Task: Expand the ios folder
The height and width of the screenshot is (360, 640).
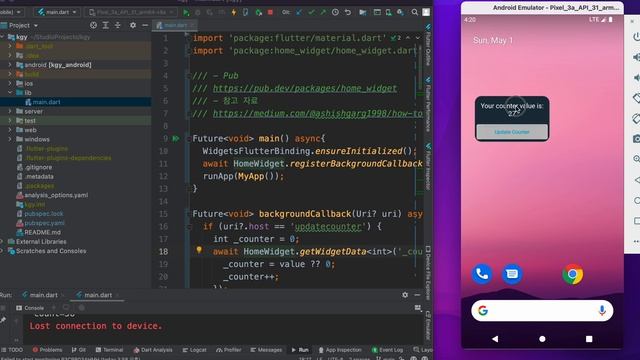Action: click(x=10, y=83)
